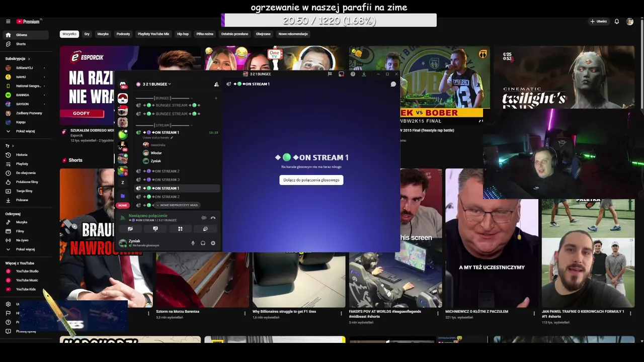Go to Główna in YouTube sidebar
Image resolution: width=644 pixels, height=362 pixels.
click(26, 35)
